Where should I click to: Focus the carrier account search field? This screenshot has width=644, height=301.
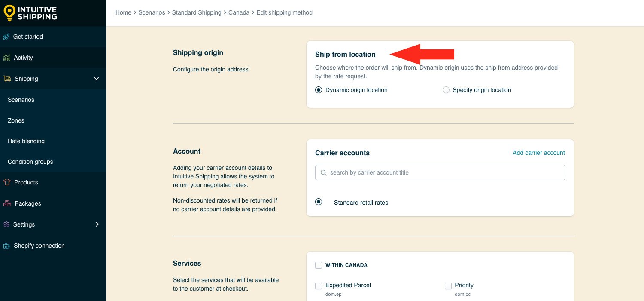(x=440, y=172)
